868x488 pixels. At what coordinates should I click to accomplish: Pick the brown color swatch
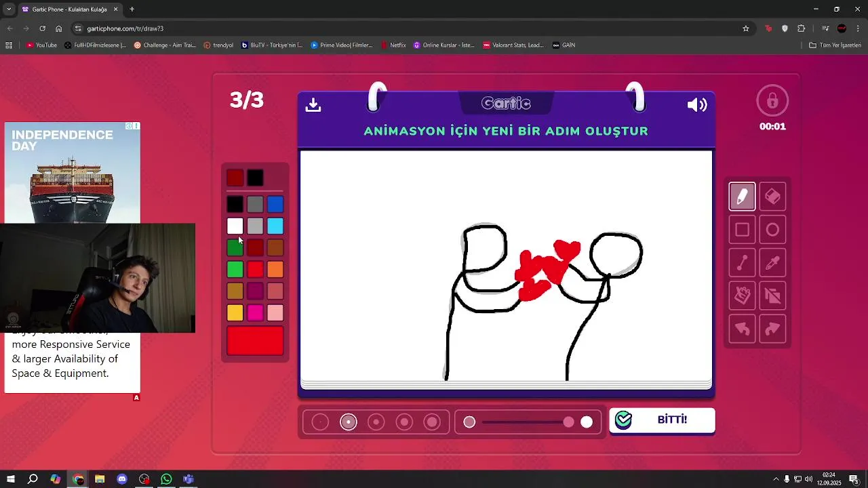click(275, 247)
